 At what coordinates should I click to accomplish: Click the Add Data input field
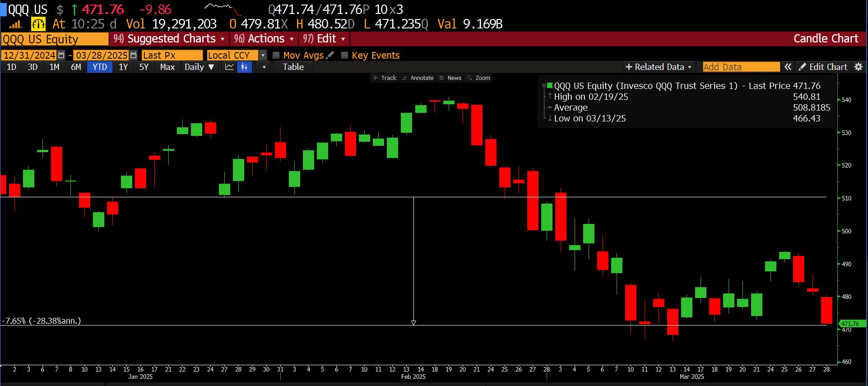click(x=741, y=67)
